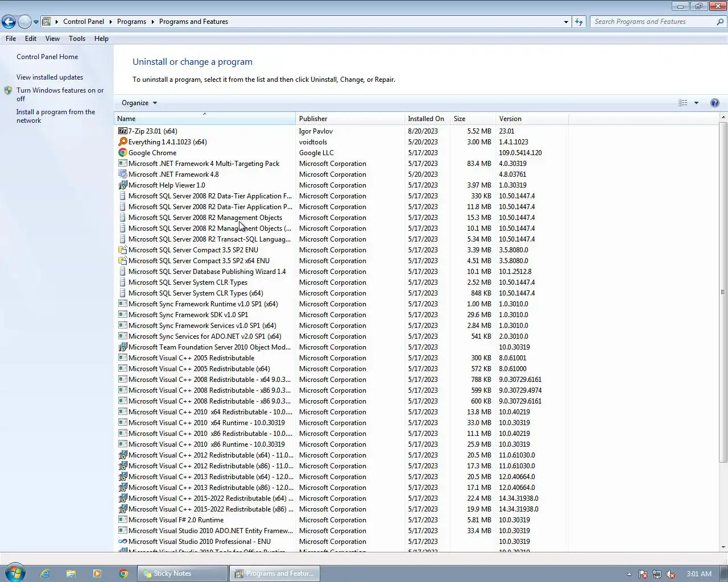The width and height of the screenshot is (728, 582).
Task: Click the Microsoft Help Viewer 1.0 icon
Action: [122, 185]
